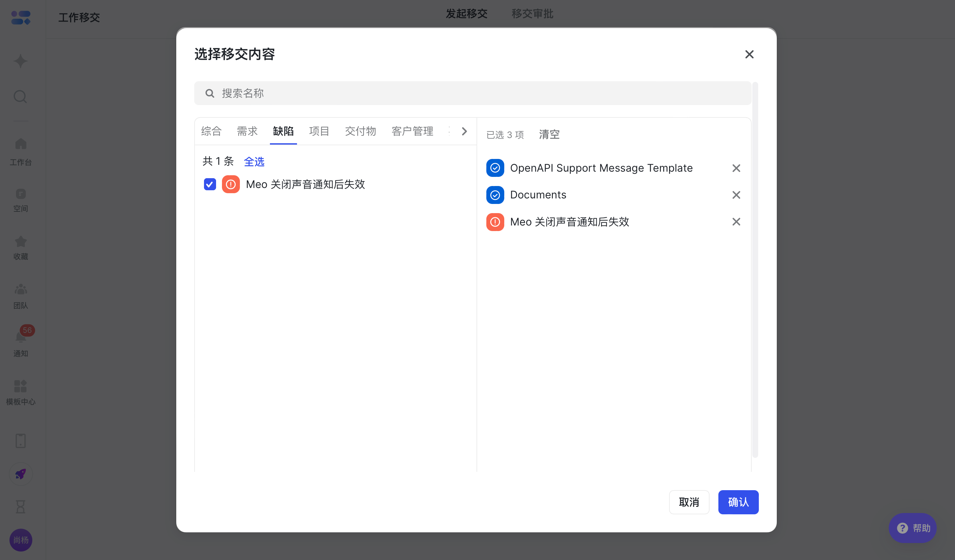The width and height of the screenshot is (955, 560).
Task: Switch to the 客户管理 tab
Action: point(412,131)
